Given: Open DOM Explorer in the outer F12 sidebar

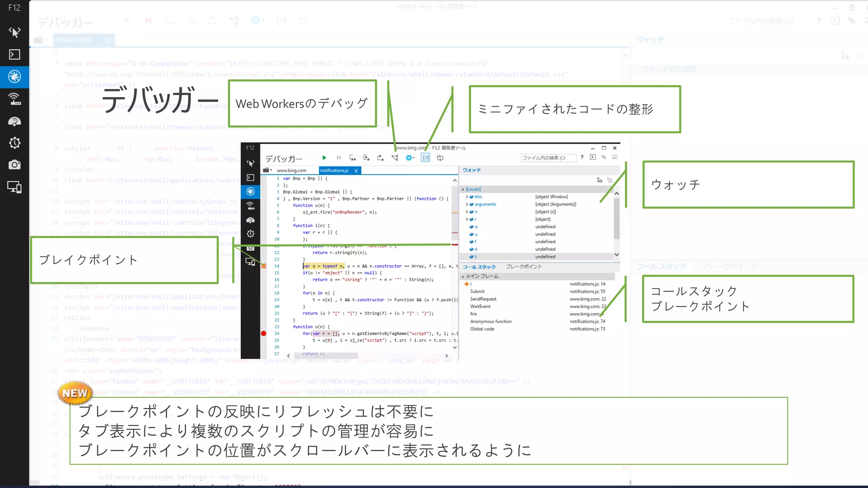Looking at the screenshot, I should pyautogui.click(x=14, y=32).
